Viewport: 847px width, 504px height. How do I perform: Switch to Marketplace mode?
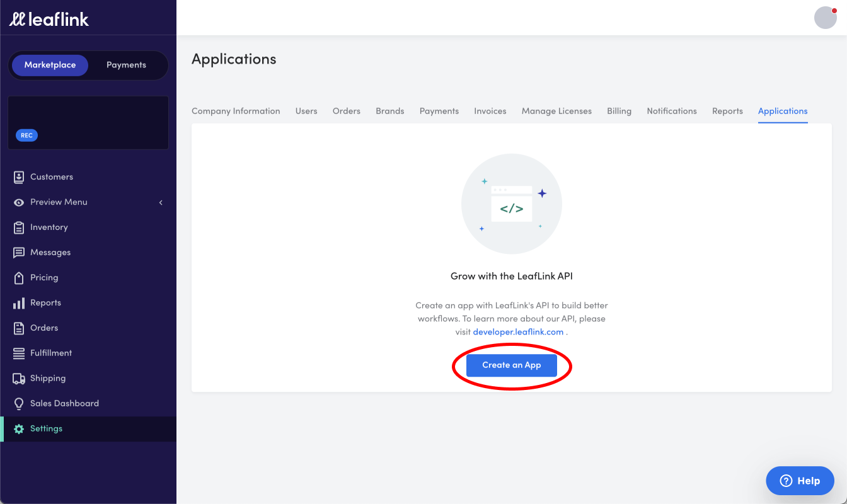pyautogui.click(x=50, y=65)
